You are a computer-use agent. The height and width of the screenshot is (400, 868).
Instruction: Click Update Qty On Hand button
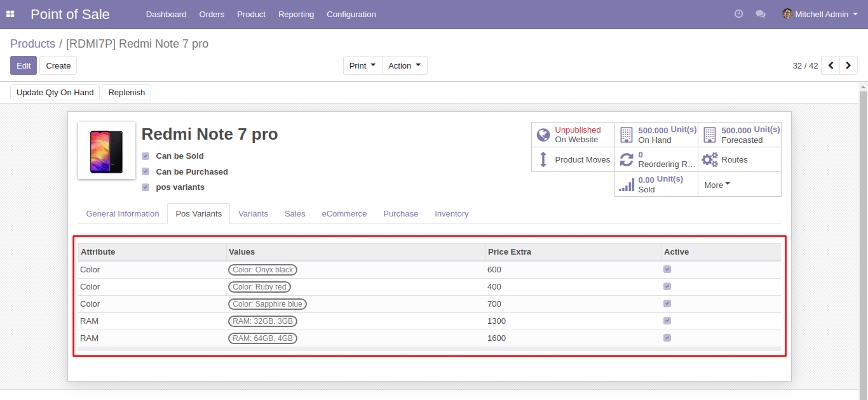tap(55, 93)
